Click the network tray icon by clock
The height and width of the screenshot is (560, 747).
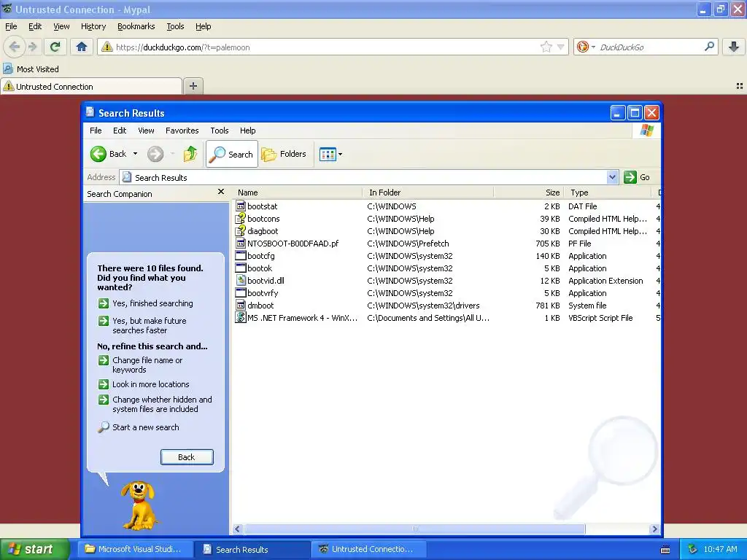click(x=693, y=550)
